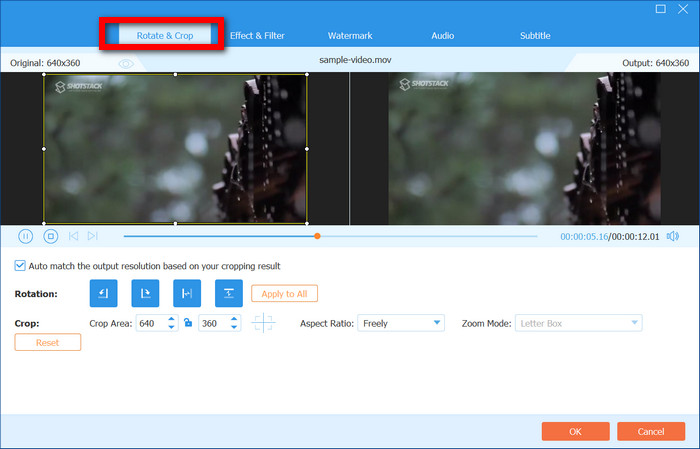Pause the video playback

tap(26, 236)
